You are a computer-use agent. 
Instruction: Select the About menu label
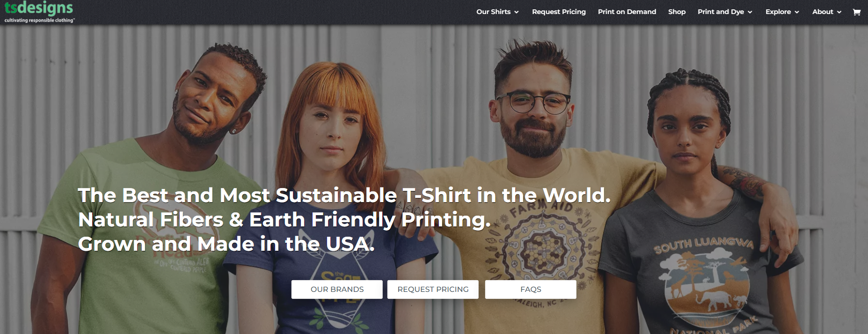pos(823,12)
